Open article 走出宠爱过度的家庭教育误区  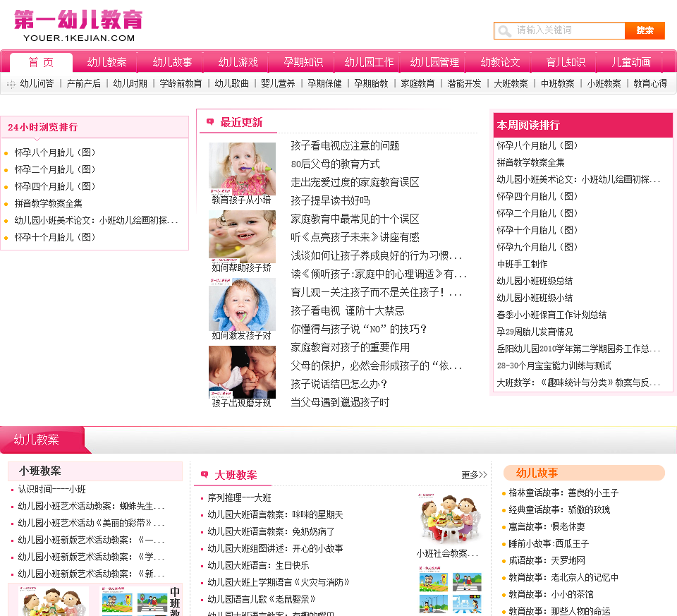tap(355, 182)
